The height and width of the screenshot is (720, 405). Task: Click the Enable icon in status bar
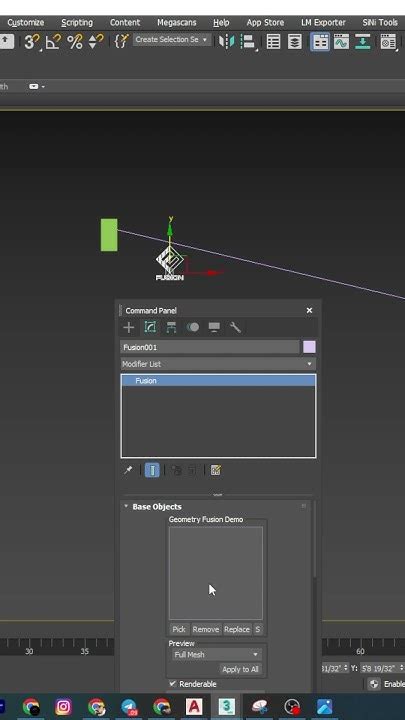[x=375, y=684]
